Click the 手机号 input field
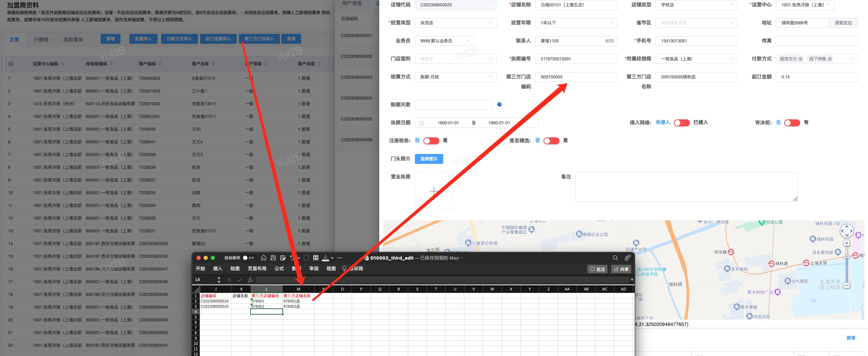This screenshot has width=868, height=356. (x=696, y=41)
